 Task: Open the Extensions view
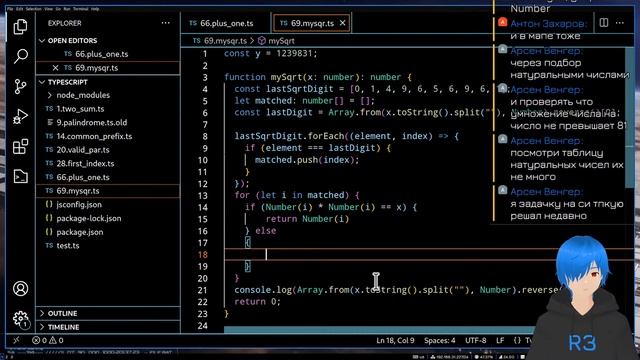pyautogui.click(x=20, y=147)
